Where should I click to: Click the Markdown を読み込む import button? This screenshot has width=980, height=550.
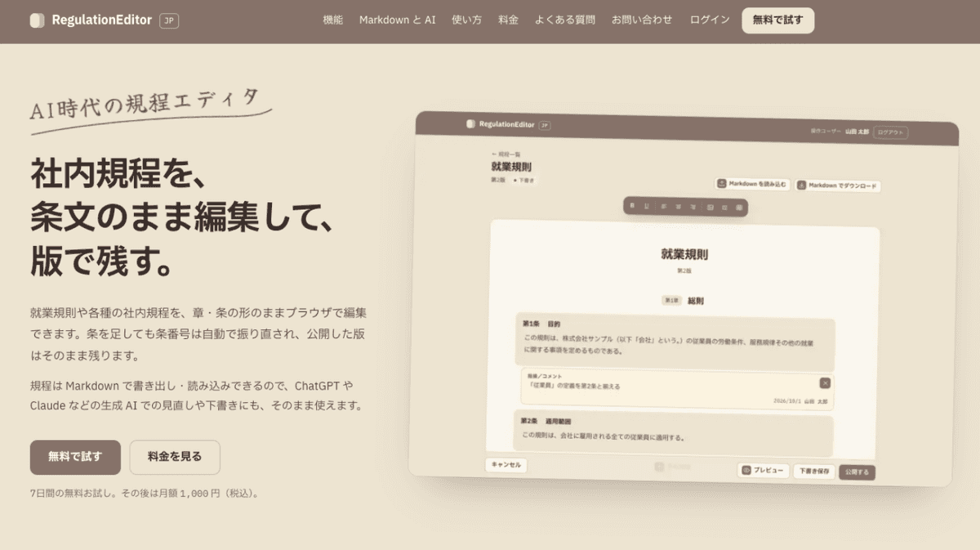coord(753,185)
